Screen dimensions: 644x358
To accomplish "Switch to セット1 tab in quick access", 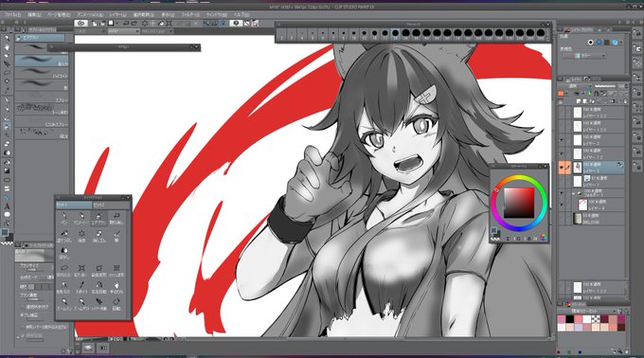I will point(74,205).
